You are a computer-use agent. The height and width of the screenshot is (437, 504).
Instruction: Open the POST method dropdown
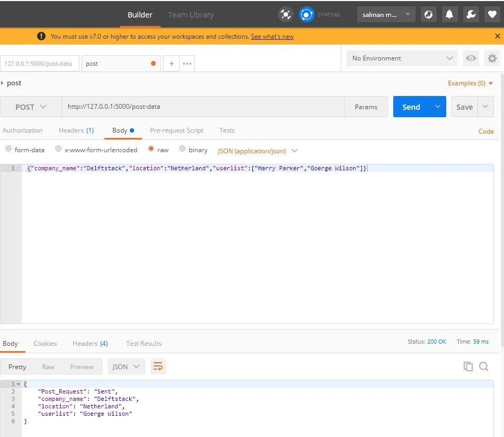pyautogui.click(x=30, y=107)
